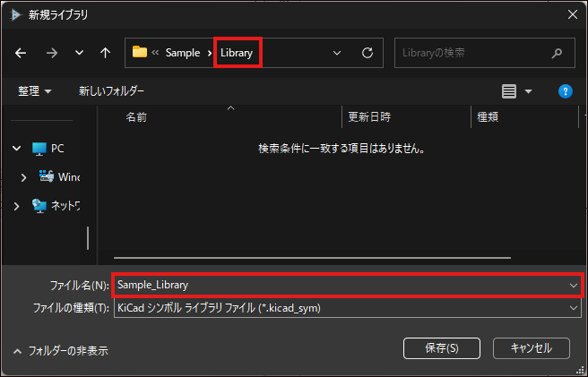Screen dimensions: 588x377
Task: Open the view options dropdown arrow
Action: click(528, 91)
